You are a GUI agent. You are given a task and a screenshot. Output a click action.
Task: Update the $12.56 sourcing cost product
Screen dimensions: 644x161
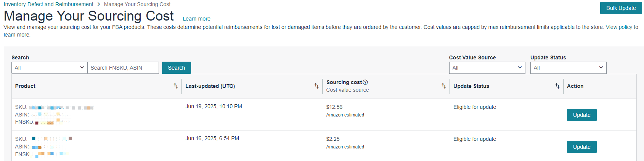[x=581, y=115]
